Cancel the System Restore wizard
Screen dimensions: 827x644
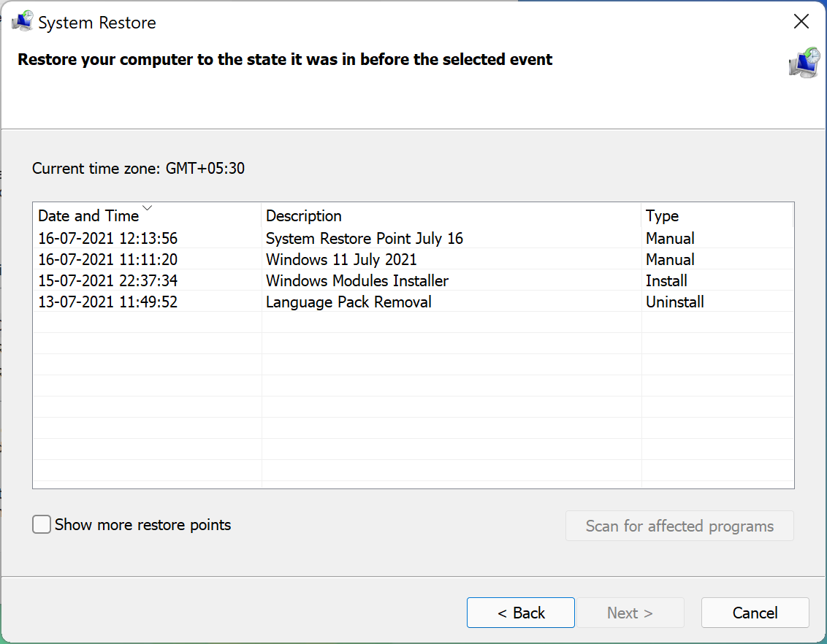point(755,613)
